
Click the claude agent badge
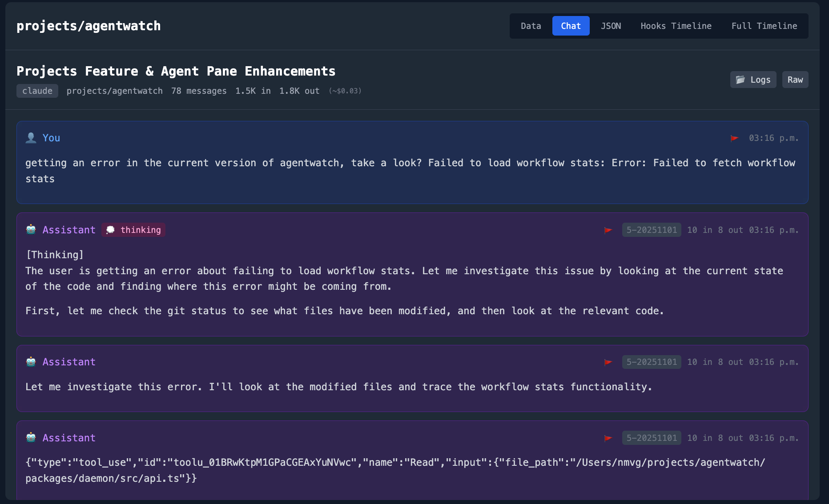pos(37,91)
